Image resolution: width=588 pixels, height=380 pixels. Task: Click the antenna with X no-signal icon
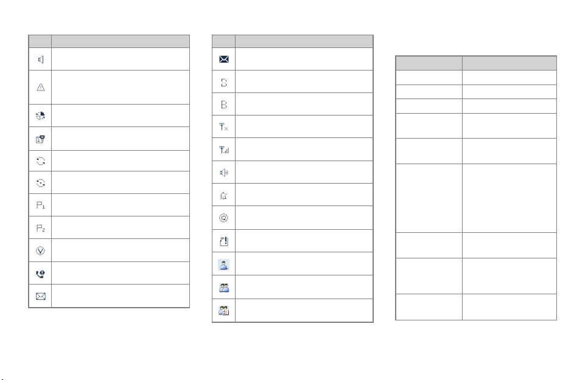[224, 127]
